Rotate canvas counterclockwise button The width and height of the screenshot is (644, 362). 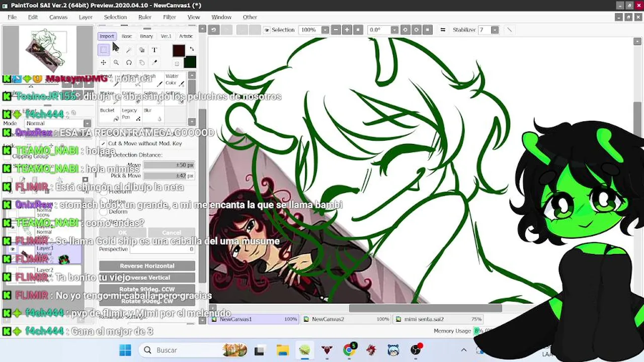point(405,30)
